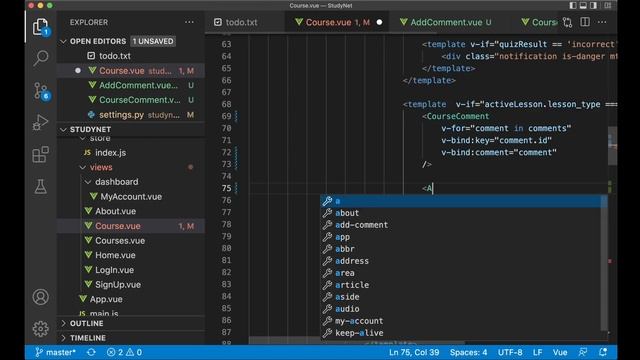
Task: Click the suggestion list scrollbar
Action: pyautogui.click(x=604, y=263)
